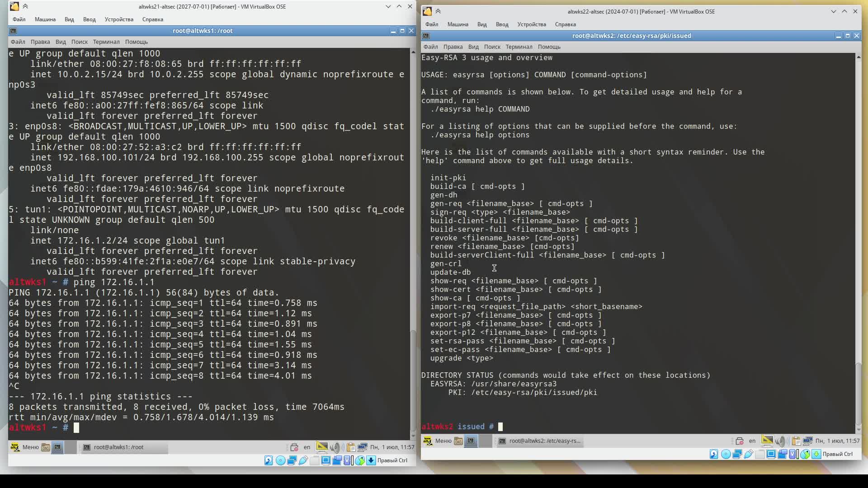Viewport: 868px width, 488px height.
Task: Click 'Правый Ctrl' host key label in altwks21
Action: click(392, 460)
